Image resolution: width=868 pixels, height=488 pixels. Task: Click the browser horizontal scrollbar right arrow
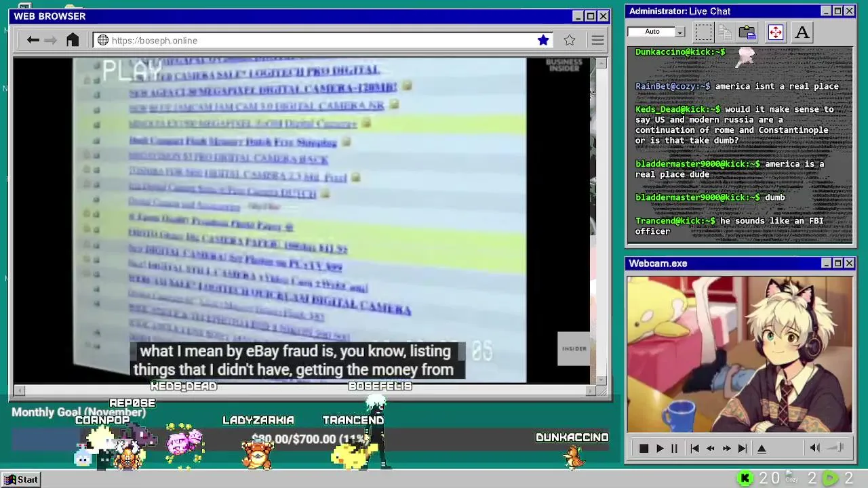(591, 390)
